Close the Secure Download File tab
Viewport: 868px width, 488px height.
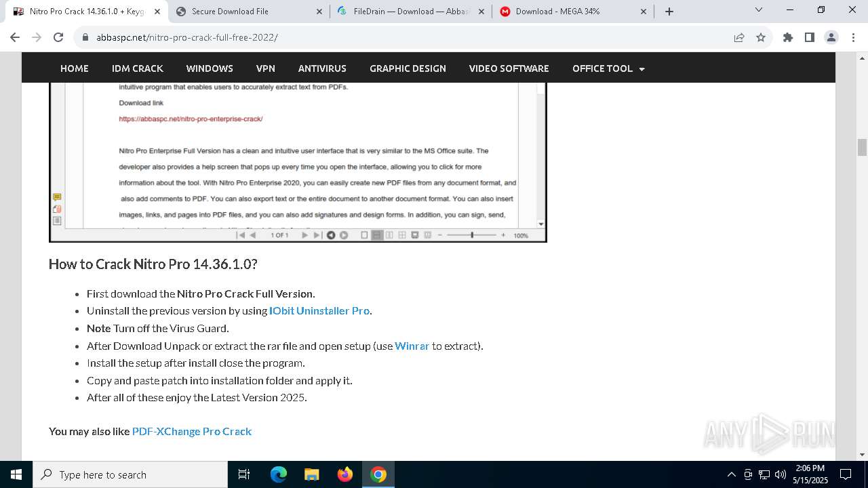click(x=319, y=11)
